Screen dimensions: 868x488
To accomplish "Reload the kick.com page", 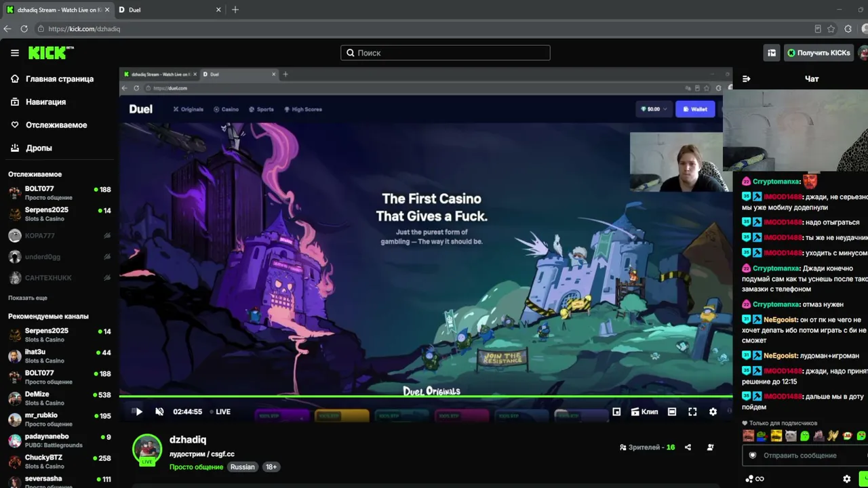I will (24, 29).
